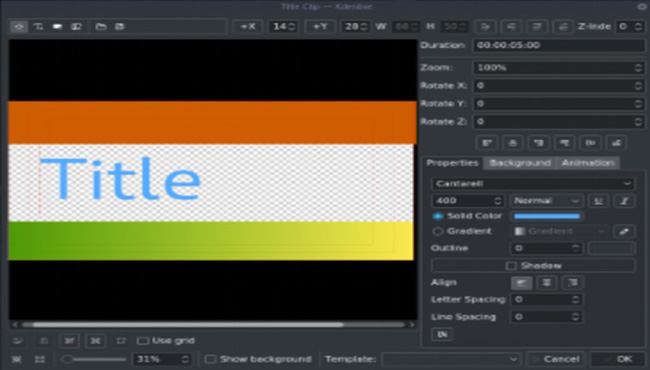The height and width of the screenshot is (370, 650).
Task: Set text alignment to left
Action: pos(521,283)
